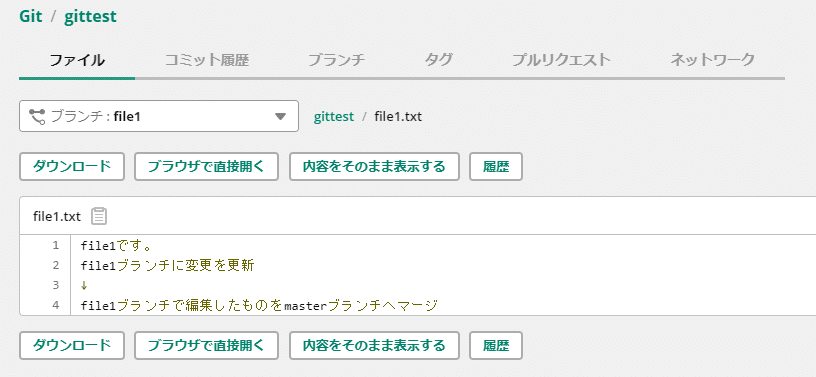This screenshot has height=377, width=816.
Task: Expand the branch dropdown arrow
Action: [280, 116]
